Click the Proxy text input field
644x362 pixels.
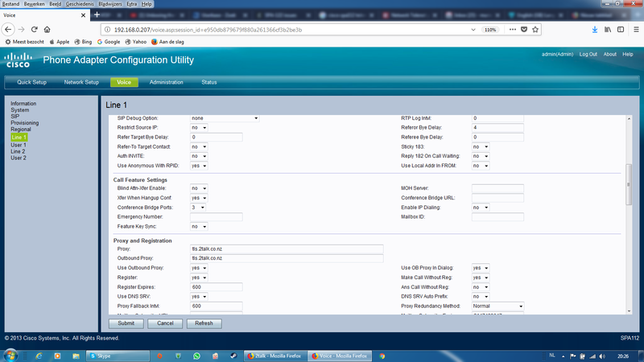286,249
